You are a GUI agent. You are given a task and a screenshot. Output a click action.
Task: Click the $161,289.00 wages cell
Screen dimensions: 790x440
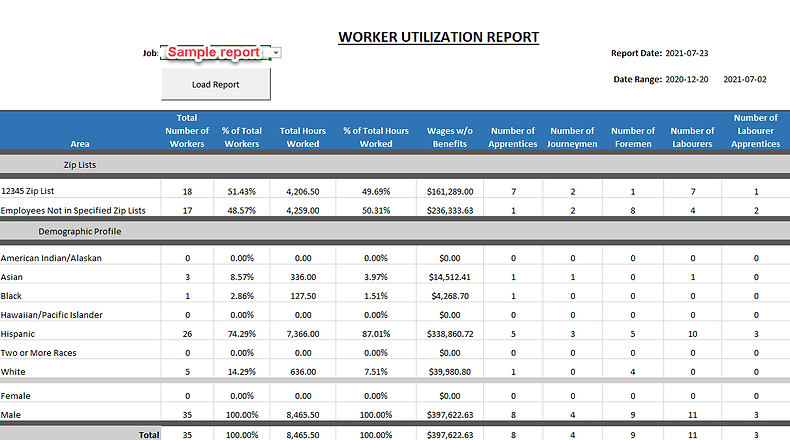(450, 192)
